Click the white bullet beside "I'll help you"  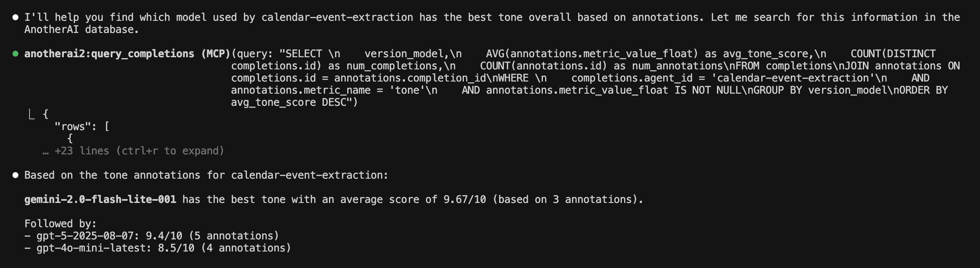(16, 17)
